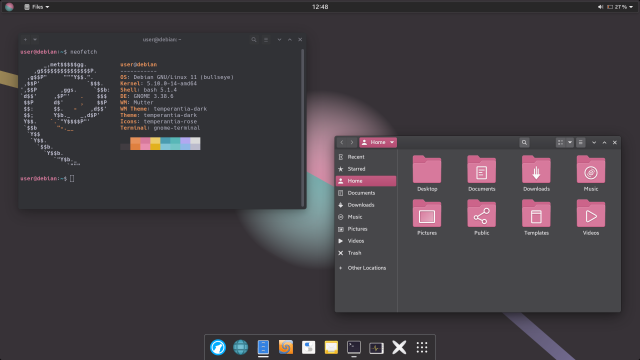Open the System Monitor icon in dock

[x=376, y=348]
